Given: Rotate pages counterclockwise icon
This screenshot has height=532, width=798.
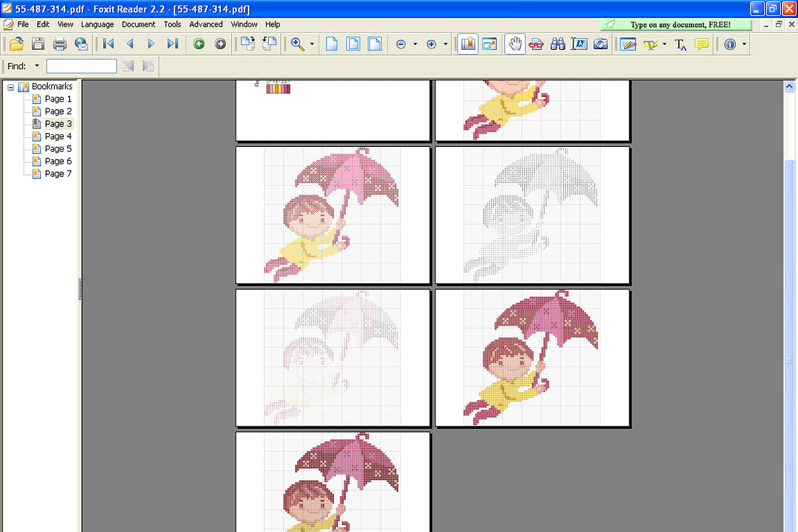Looking at the screenshot, I should (x=269, y=44).
